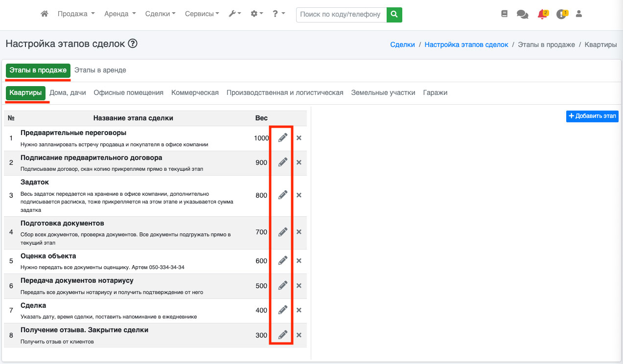623x364 pixels.
Task: Focus the Поиск по коду/телефону field
Action: pyautogui.click(x=341, y=15)
